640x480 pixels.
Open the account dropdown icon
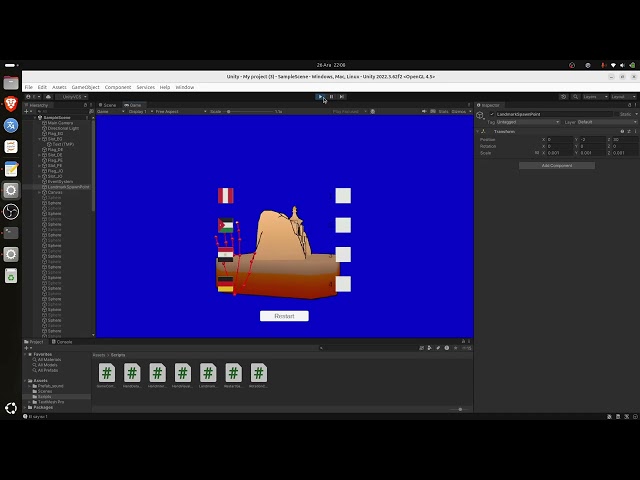(33, 97)
